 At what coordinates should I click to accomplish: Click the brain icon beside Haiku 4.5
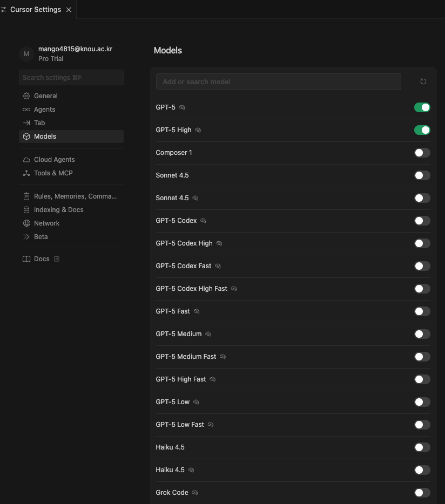[191, 470]
